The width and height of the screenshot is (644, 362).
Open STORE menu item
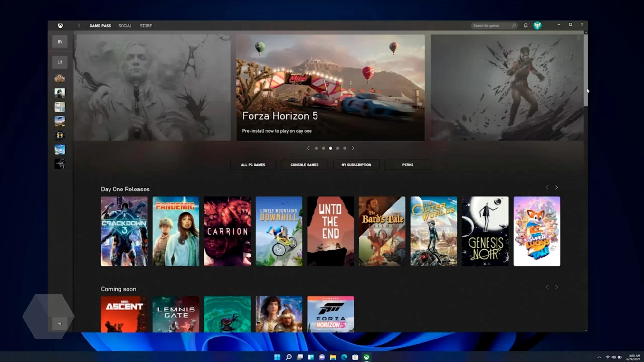pos(146,26)
